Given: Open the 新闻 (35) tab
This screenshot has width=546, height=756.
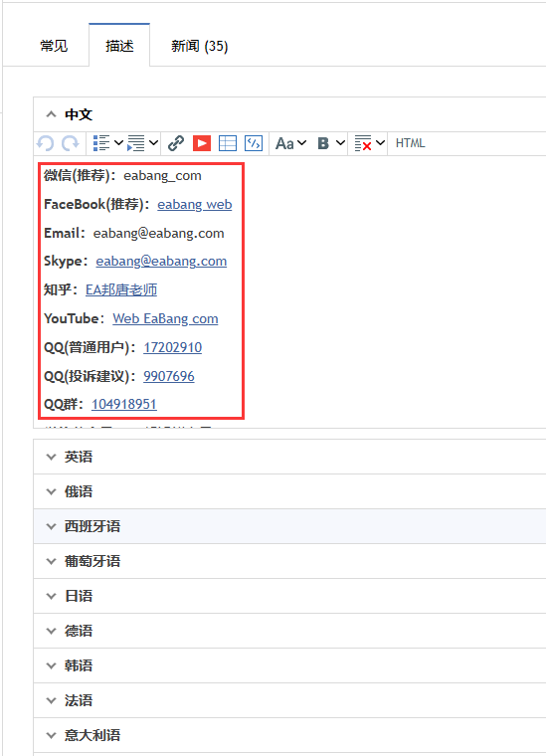Looking at the screenshot, I should pos(200,46).
